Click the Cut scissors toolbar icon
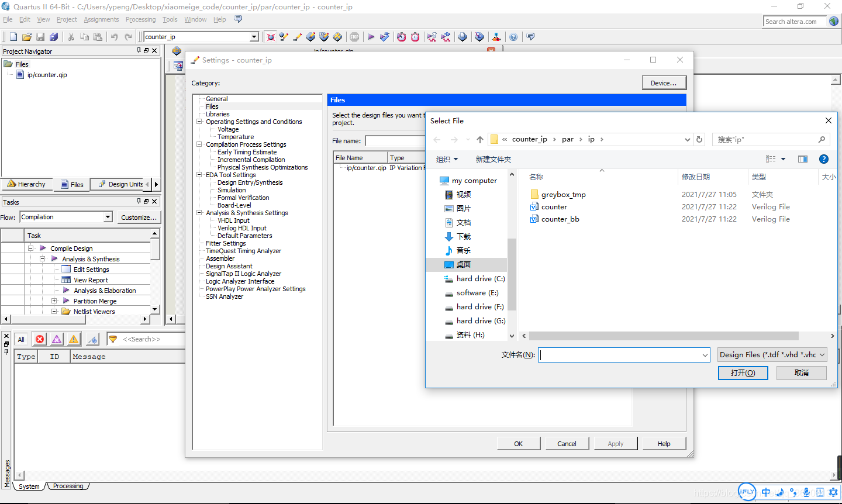 (71, 37)
